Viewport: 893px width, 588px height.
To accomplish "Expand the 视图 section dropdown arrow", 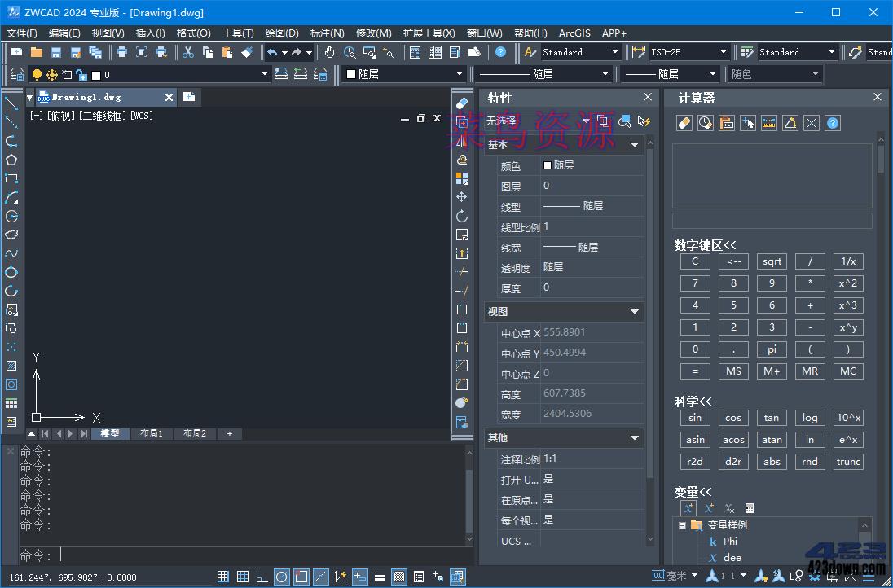I will 634,311.
